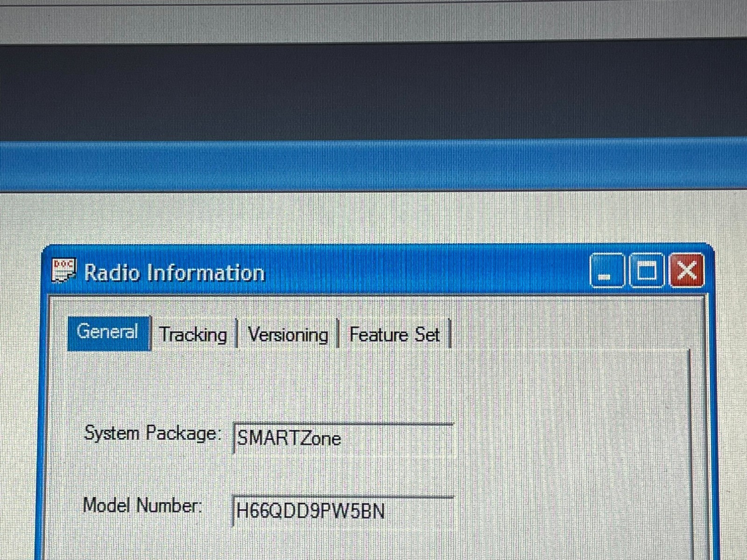Click the Model Number field H66QDD9PW5BN
Viewport: 747px width, 560px height.
343,511
